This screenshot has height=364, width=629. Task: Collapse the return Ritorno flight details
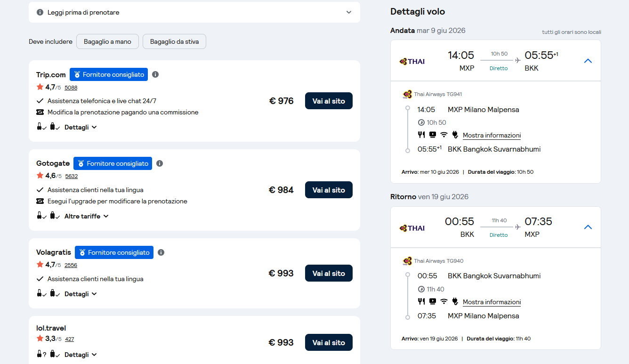(588, 227)
